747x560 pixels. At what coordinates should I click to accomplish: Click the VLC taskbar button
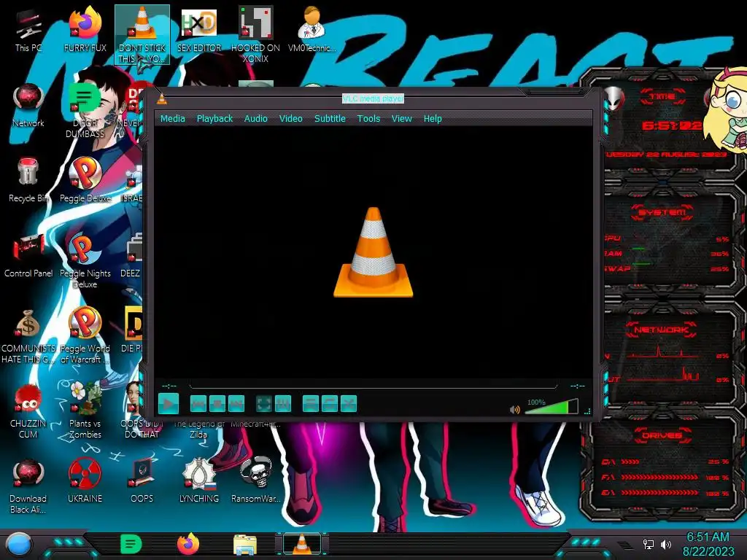click(x=301, y=544)
